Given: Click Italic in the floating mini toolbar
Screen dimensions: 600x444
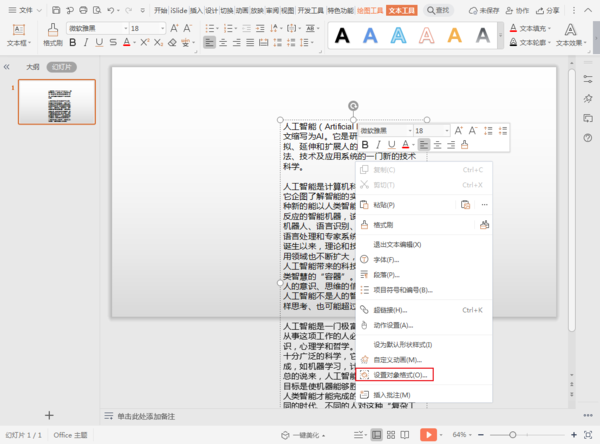Looking at the screenshot, I should coord(379,145).
